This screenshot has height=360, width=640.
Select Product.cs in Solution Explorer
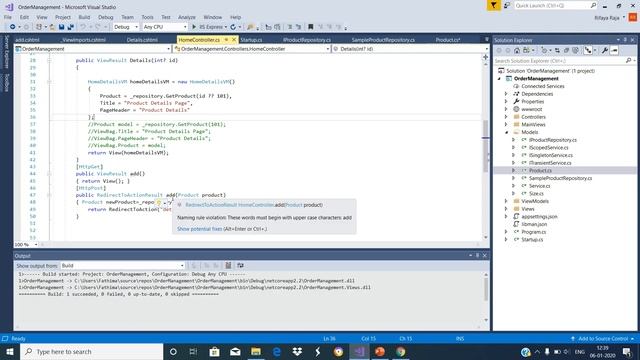[540, 171]
